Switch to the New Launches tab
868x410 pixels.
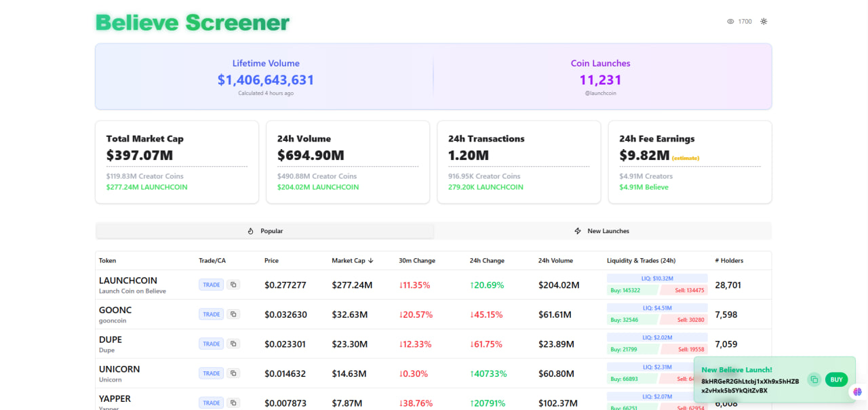602,231
